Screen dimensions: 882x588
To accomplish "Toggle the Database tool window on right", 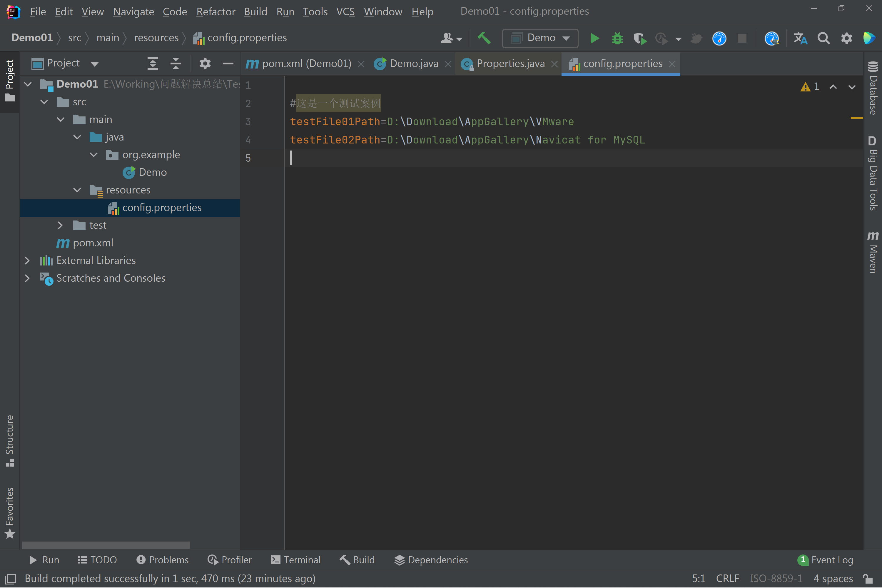I will [873, 88].
